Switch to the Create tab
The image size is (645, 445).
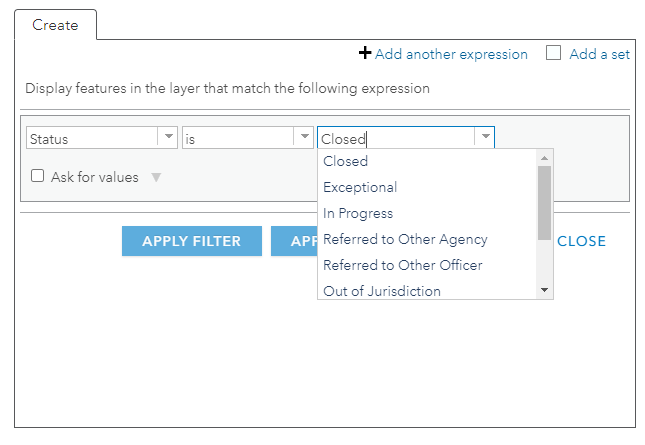(55, 25)
